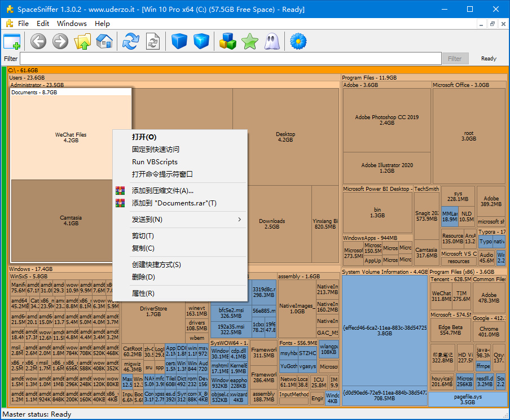
Task: Go up one folder level icon
Action: point(82,41)
